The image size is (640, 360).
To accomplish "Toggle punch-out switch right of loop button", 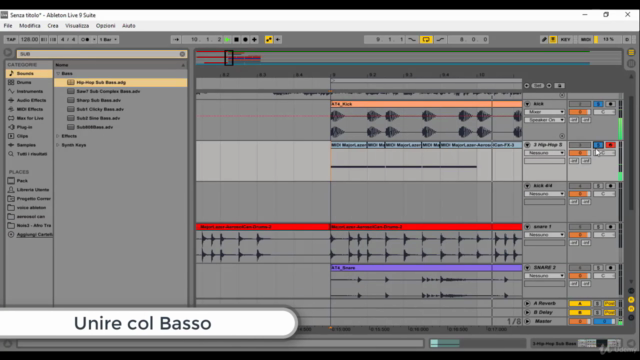I will [440, 40].
